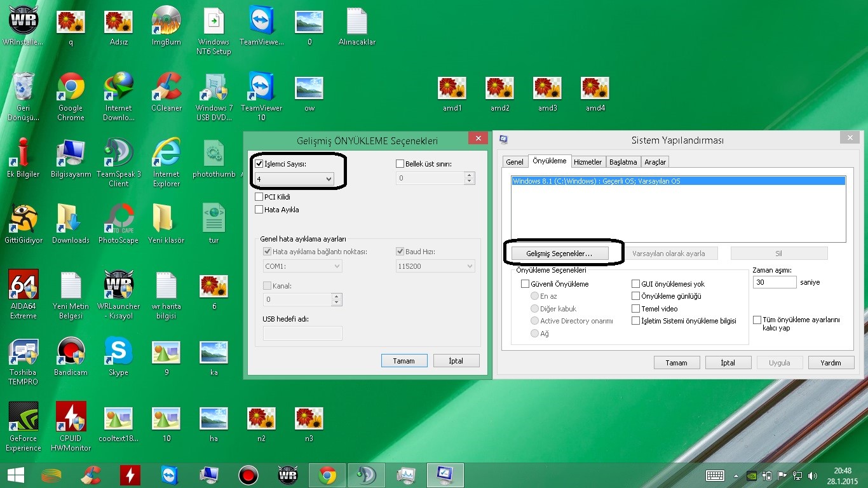Select the Windows NT6 Setup icon
This screenshot has height=488, width=868.
pos(214,31)
